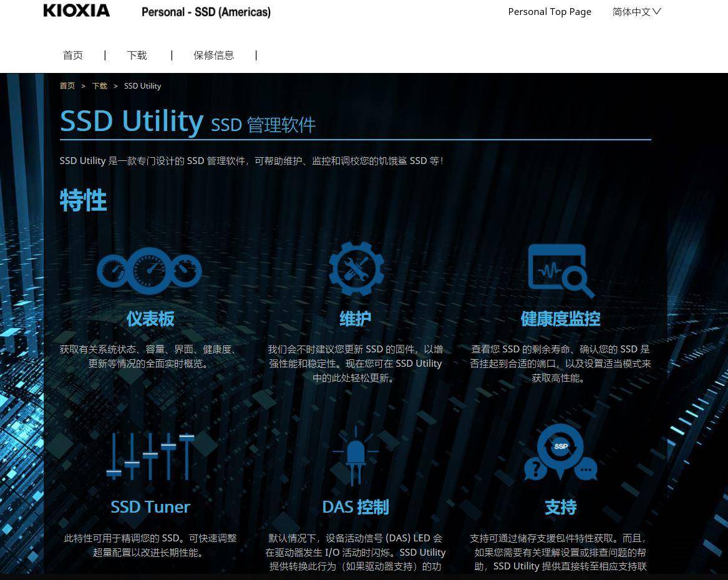The height and width of the screenshot is (580, 728).
Task: Click the SSD Utility intro description sentence
Action: pos(251,161)
